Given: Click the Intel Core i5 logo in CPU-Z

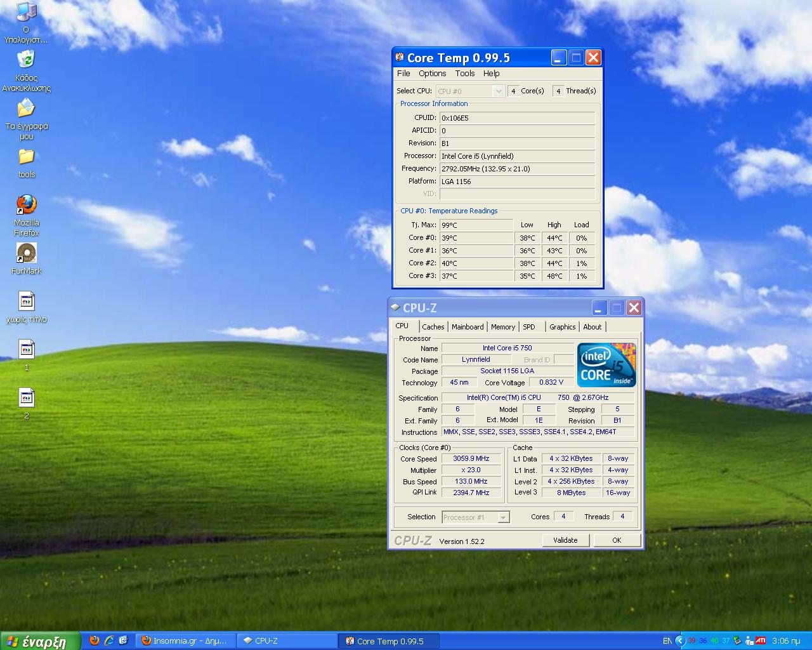Looking at the screenshot, I should coord(606,365).
